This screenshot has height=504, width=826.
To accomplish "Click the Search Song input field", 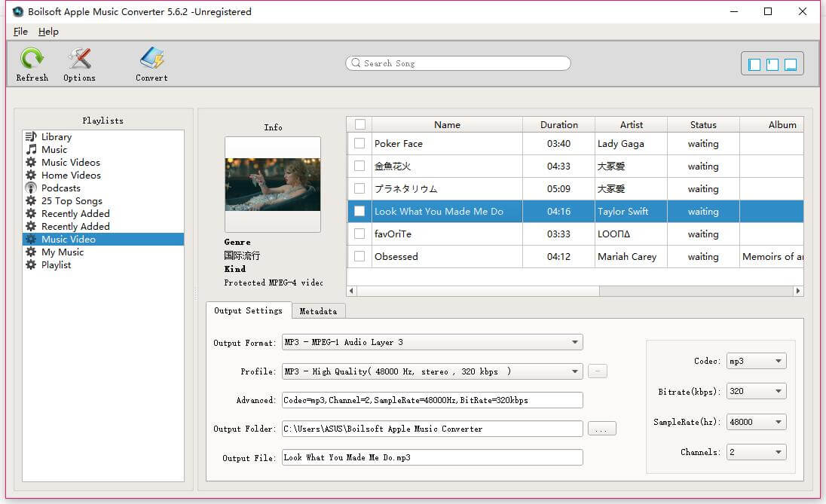I will point(457,63).
